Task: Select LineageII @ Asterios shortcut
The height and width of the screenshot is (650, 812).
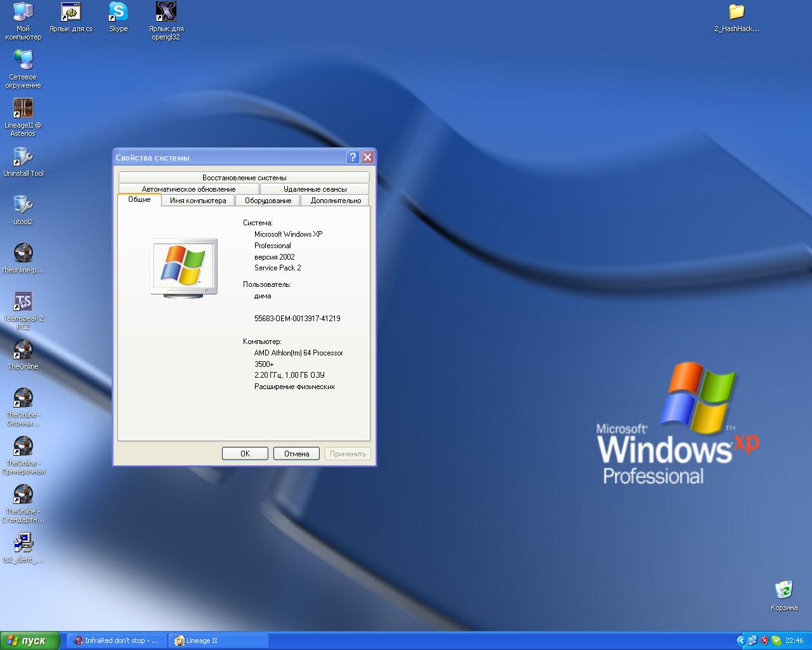Action: pyautogui.click(x=23, y=117)
